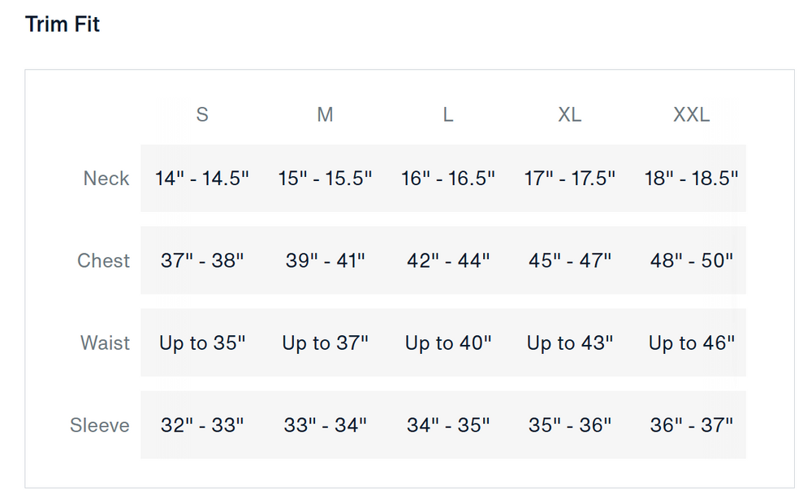Screen dimensions: 812x504
Task: Click the 18" - 18.5" neck measurement
Action: click(x=692, y=179)
